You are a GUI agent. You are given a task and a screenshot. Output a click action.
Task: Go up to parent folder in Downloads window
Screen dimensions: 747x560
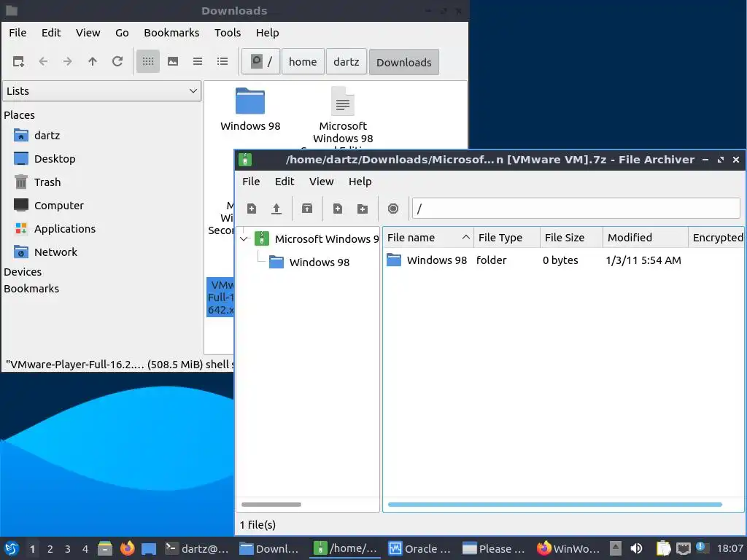[x=93, y=61]
